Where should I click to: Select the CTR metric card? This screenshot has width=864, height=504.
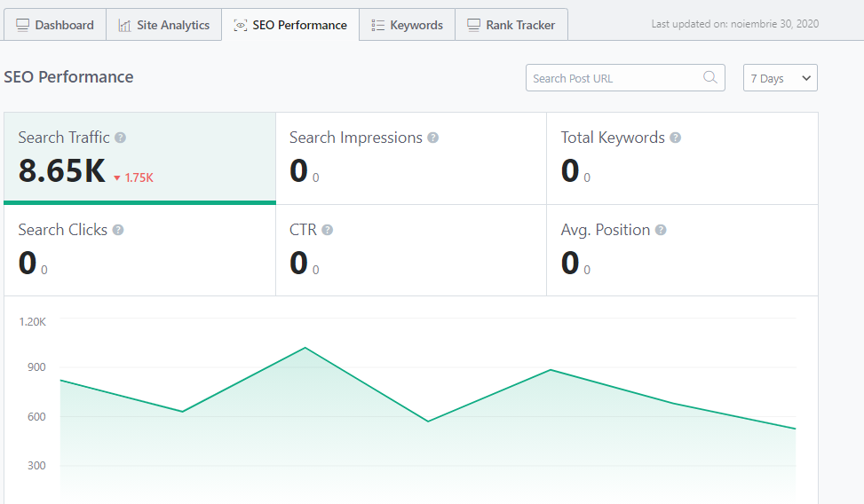410,250
